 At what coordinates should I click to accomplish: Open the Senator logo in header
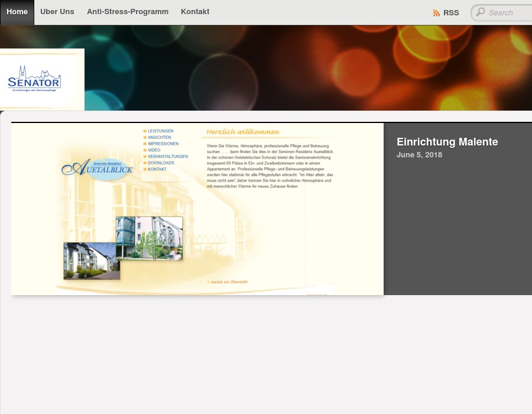(x=34, y=78)
